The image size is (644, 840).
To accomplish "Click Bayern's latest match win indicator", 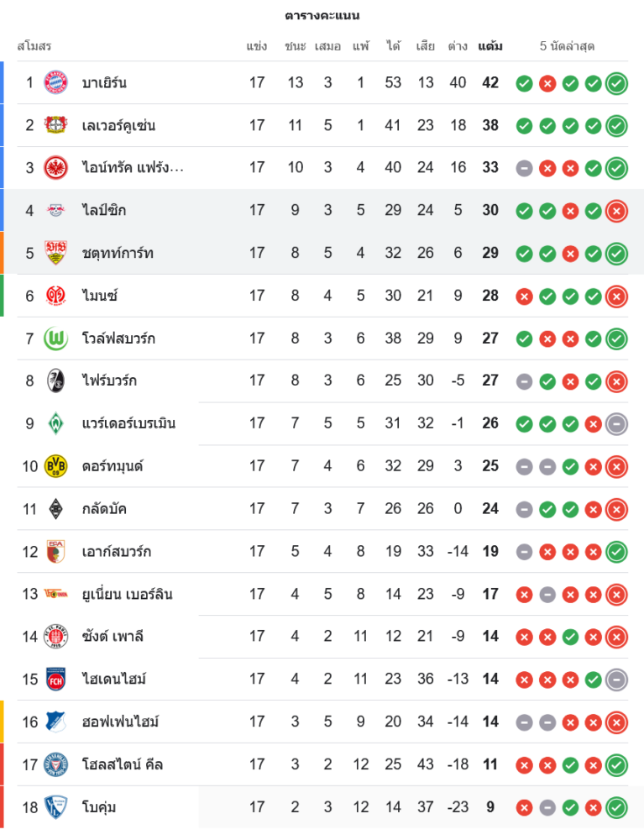I will (616, 82).
